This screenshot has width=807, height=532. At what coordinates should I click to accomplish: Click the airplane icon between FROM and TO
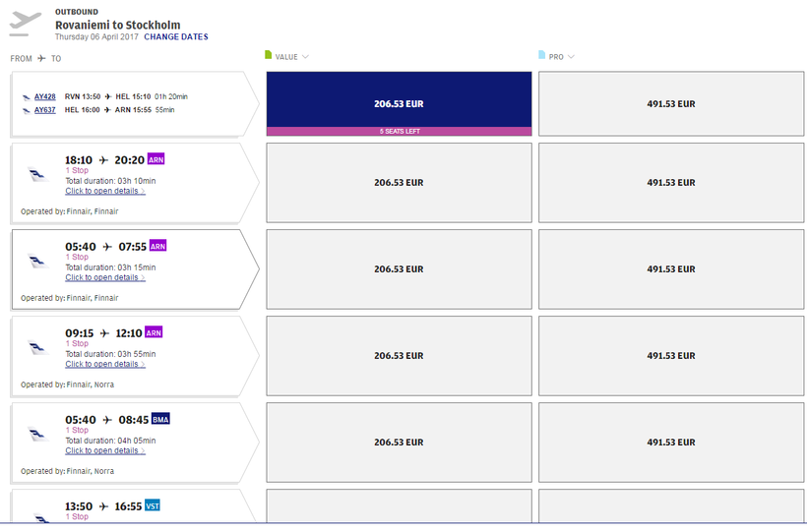41,58
